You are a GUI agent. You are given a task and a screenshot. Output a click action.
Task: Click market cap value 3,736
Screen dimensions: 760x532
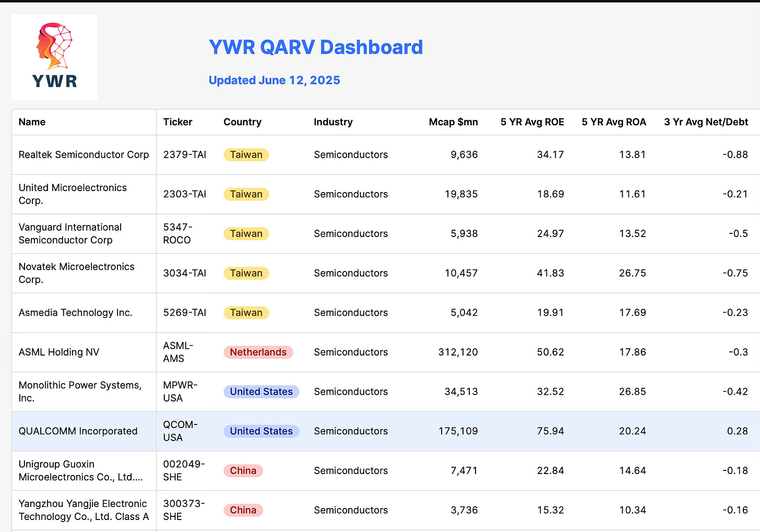point(464,510)
